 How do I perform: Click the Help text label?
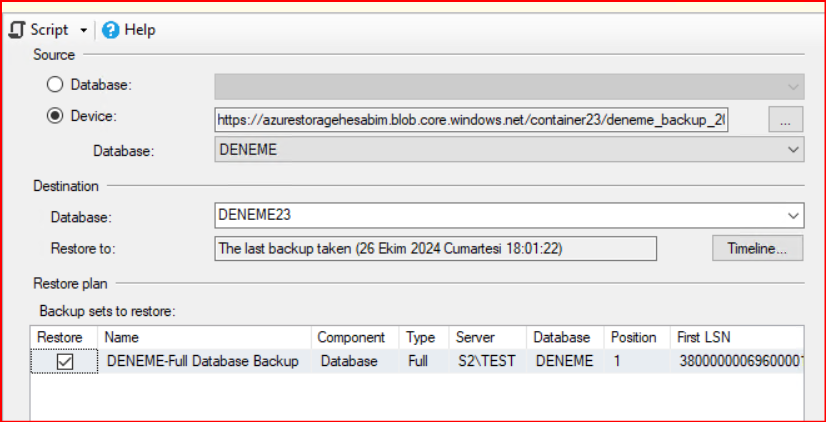pyautogui.click(x=140, y=30)
